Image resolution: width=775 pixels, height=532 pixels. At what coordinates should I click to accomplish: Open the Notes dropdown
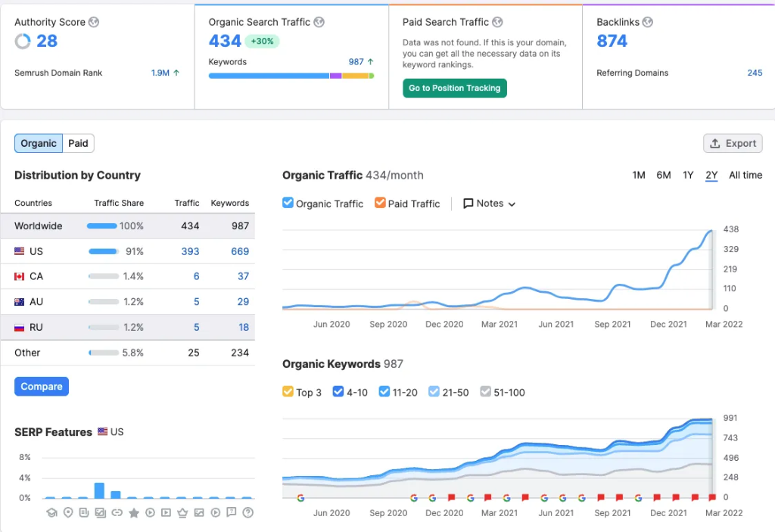[x=490, y=204]
